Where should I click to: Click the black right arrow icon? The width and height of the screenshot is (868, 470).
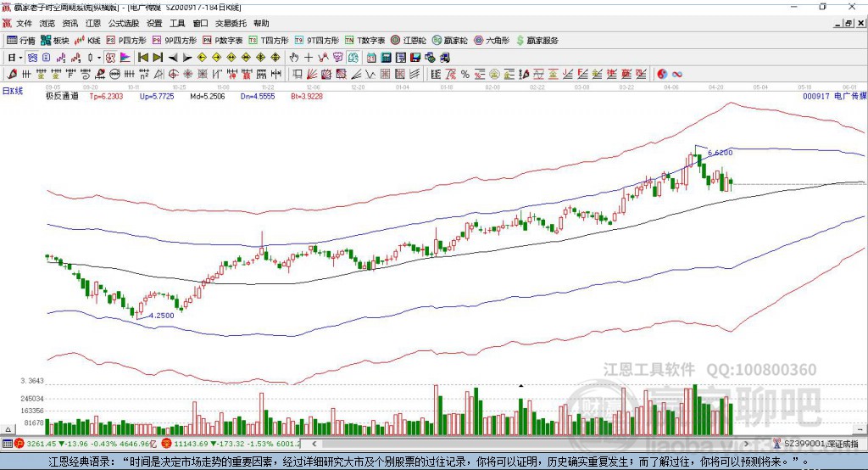click(x=187, y=58)
